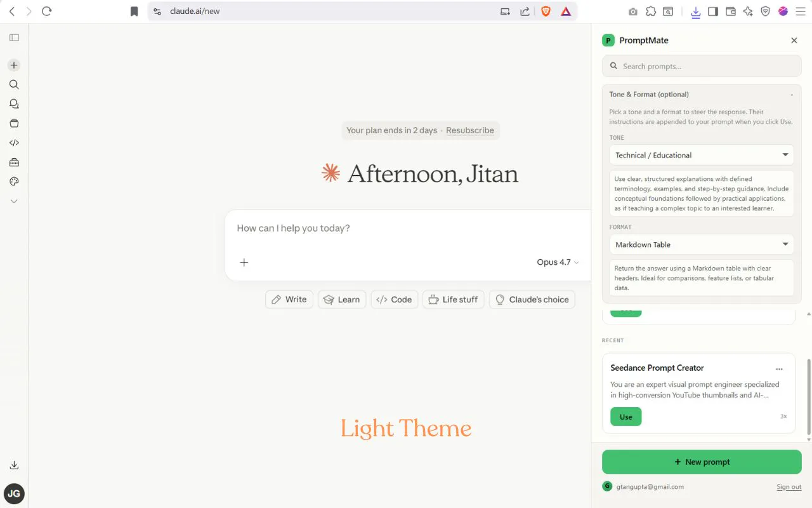Click the camera extension icon in the toolbar
The width and height of the screenshot is (812, 508).
[633, 11]
